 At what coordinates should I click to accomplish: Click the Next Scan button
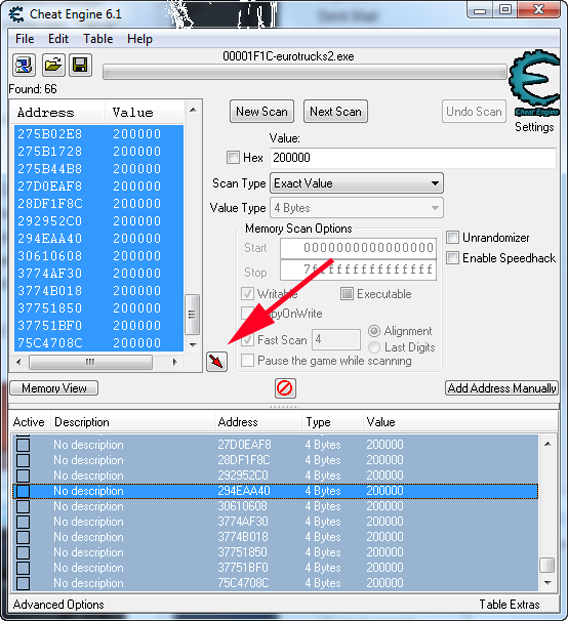tap(335, 112)
